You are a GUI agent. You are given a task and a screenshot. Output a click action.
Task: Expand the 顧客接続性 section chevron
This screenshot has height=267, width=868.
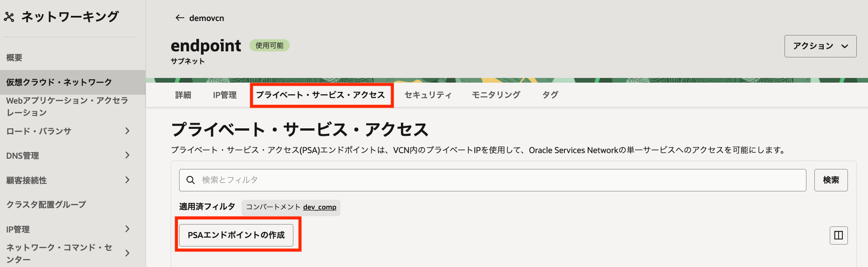click(127, 180)
